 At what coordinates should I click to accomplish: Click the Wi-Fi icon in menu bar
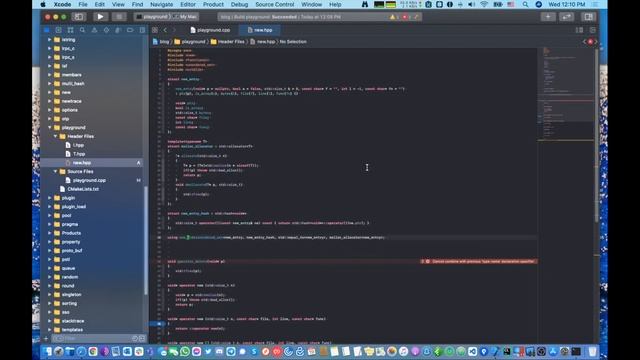click(484, 4)
